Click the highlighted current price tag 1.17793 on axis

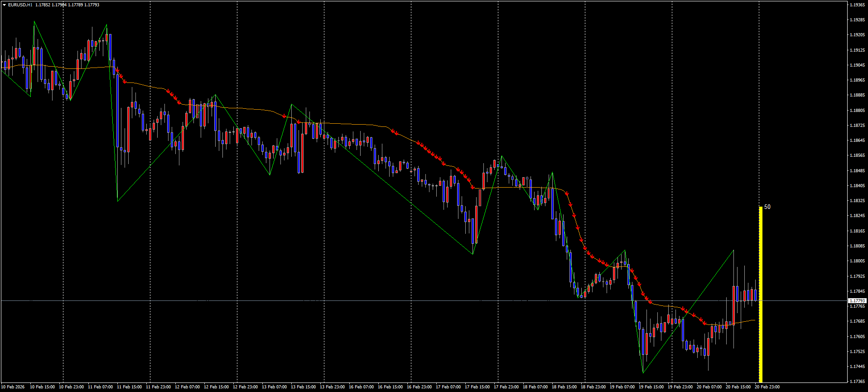pos(857,301)
